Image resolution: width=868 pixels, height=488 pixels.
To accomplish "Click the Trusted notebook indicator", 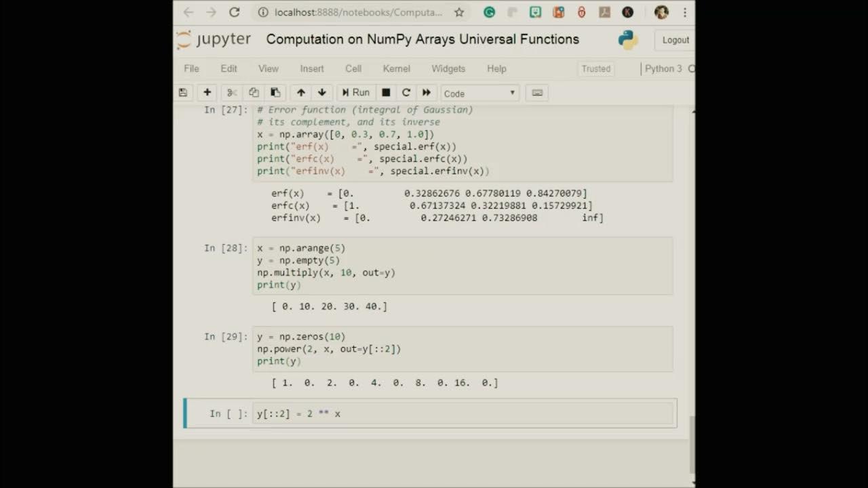I will [x=596, y=68].
